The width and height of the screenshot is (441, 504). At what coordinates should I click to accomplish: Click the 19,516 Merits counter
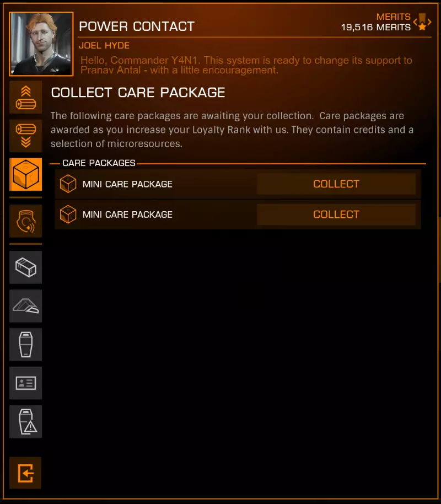(376, 28)
